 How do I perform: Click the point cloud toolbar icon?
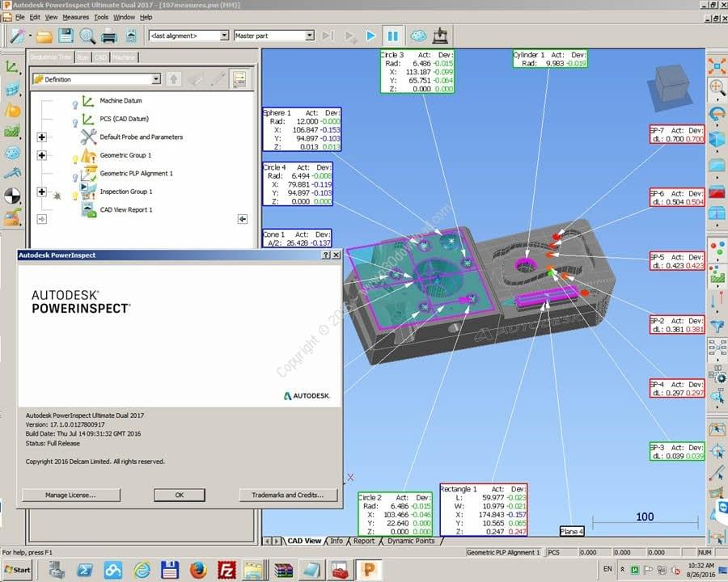click(x=419, y=36)
